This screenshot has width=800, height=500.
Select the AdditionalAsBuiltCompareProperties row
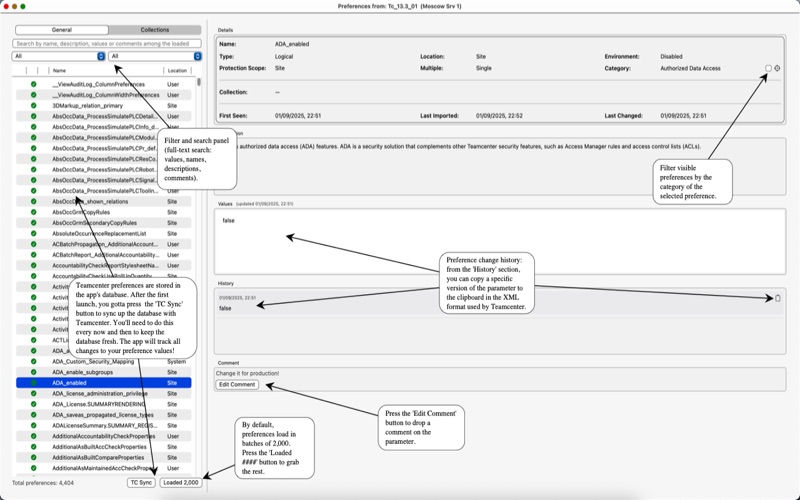point(104,457)
